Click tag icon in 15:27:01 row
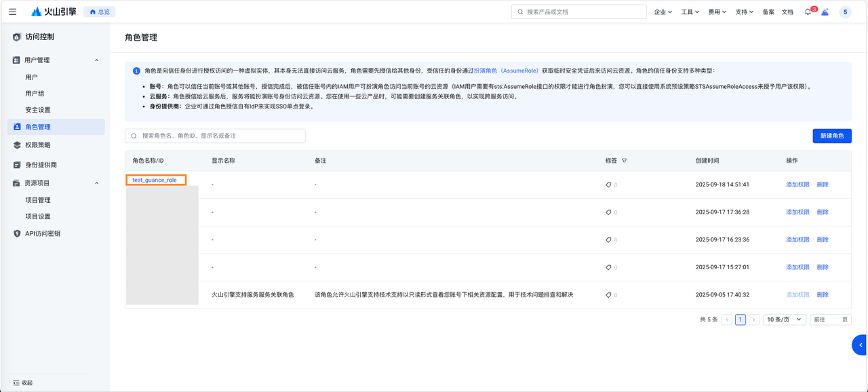Image resolution: width=868 pixels, height=392 pixels. 608,267
